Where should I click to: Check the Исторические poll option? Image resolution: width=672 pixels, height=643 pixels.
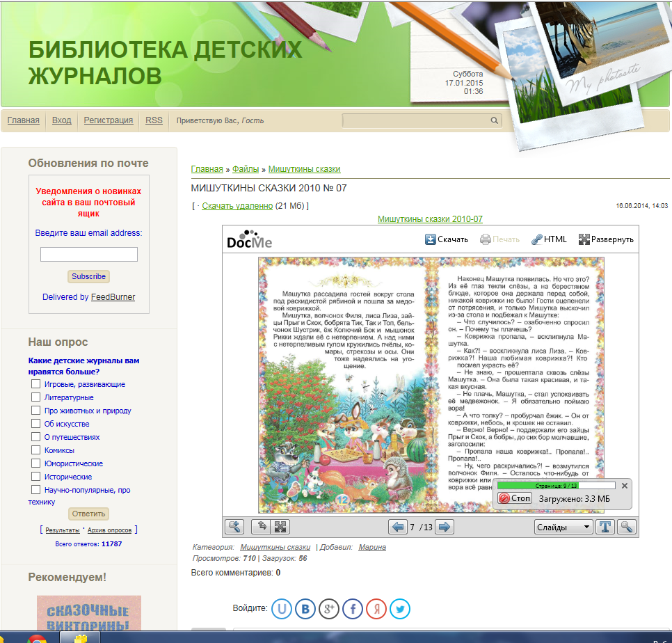coord(36,477)
